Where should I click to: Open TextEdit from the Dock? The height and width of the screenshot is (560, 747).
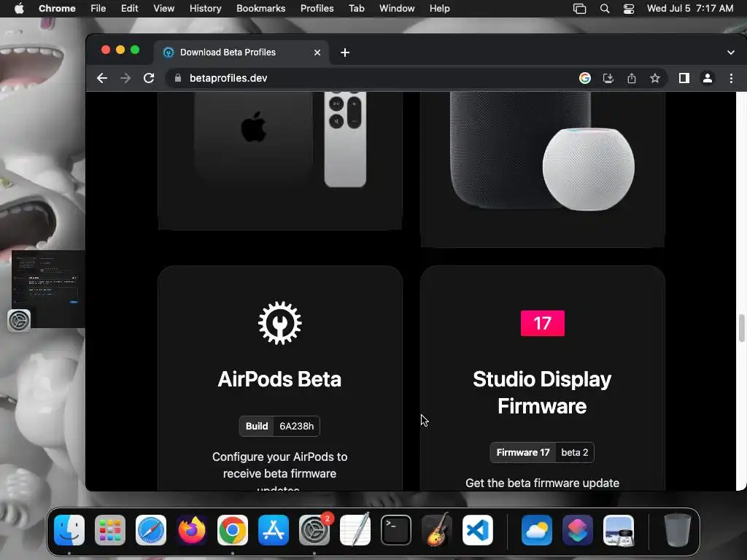click(x=355, y=530)
